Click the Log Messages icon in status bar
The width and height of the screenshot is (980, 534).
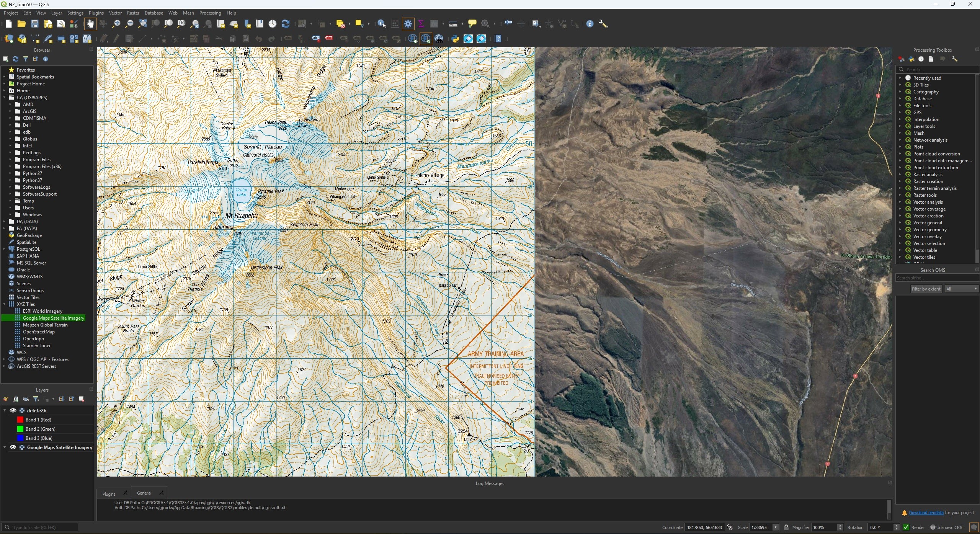click(x=974, y=527)
